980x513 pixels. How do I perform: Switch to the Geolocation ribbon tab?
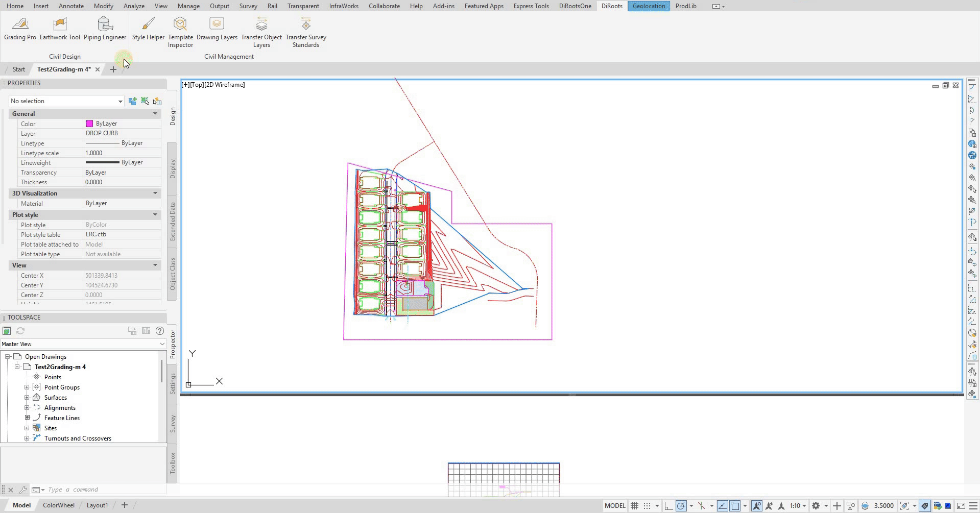pyautogui.click(x=649, y=6)
